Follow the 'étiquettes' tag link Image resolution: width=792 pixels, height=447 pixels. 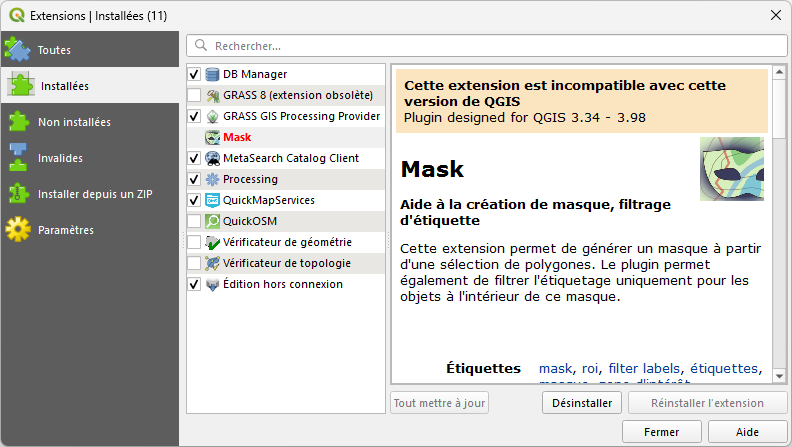(x=724, y=369)
